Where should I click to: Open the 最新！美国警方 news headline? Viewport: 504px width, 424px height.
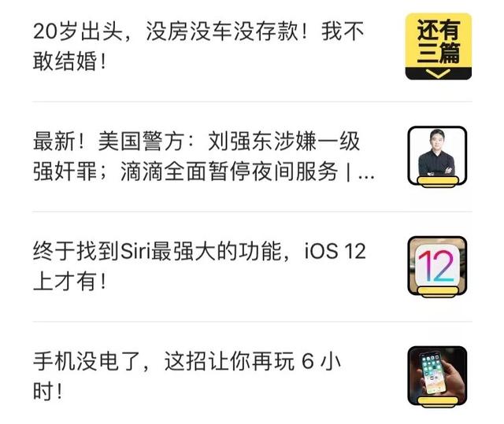(x=204, y=156)
